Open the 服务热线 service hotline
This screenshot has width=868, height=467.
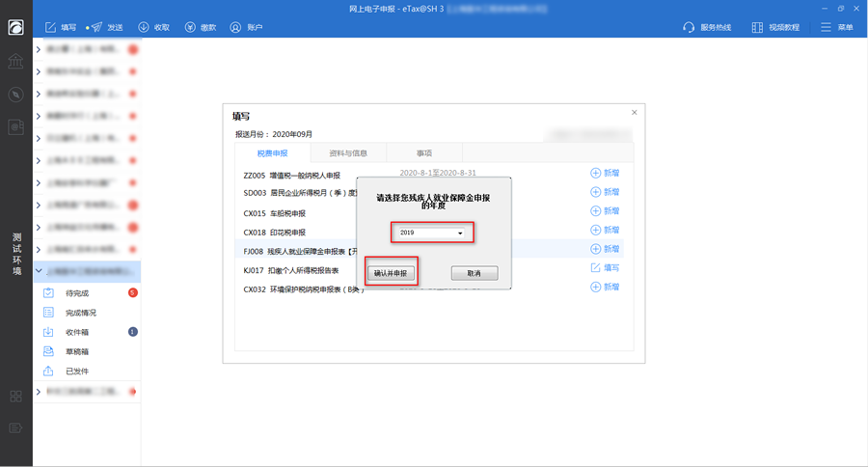point(707,27)
